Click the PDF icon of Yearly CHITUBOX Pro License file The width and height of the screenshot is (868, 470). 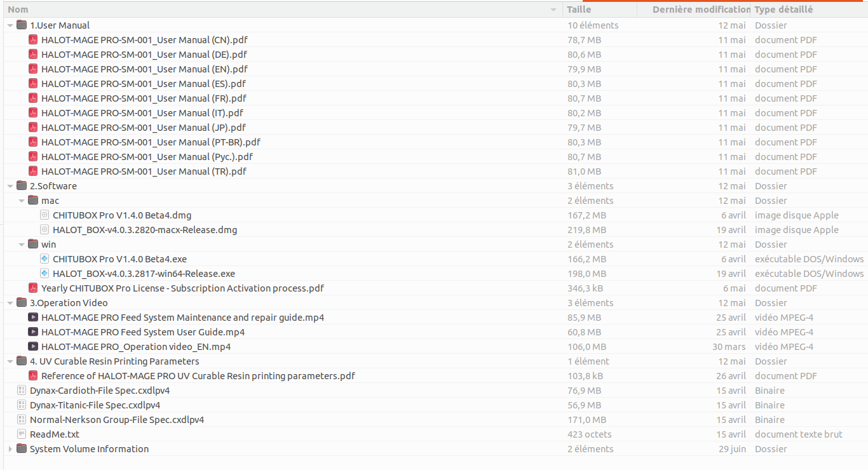[x=33, y=288]
